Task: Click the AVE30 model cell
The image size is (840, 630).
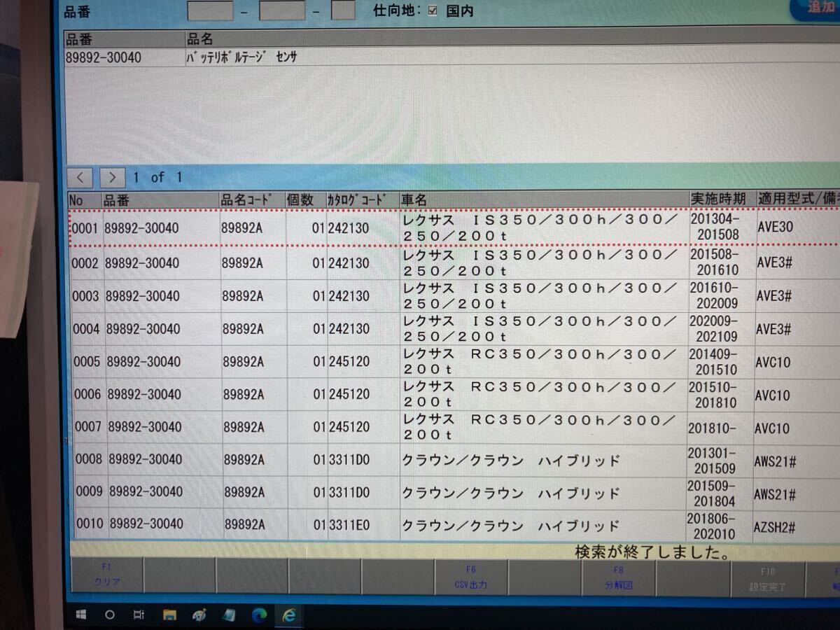Action: tap(798, 227)
